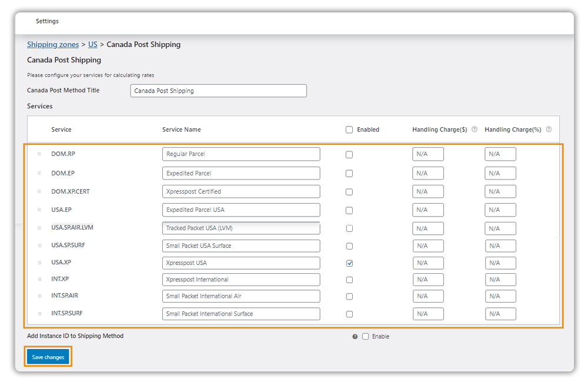Click Handling Charge(%) field for USA.SP.AIR.LVM
The width and height of the screenshot is (588, 385).
click(500, 228)
